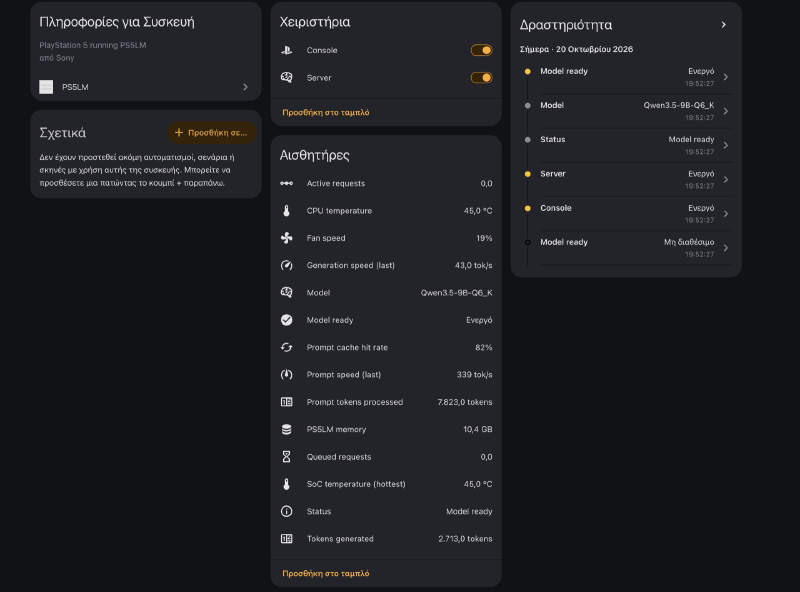The width and height of the screenshot is (800, 592).
Task: Open Status Model ready activity entry chevron
Action: coord(726,145)
